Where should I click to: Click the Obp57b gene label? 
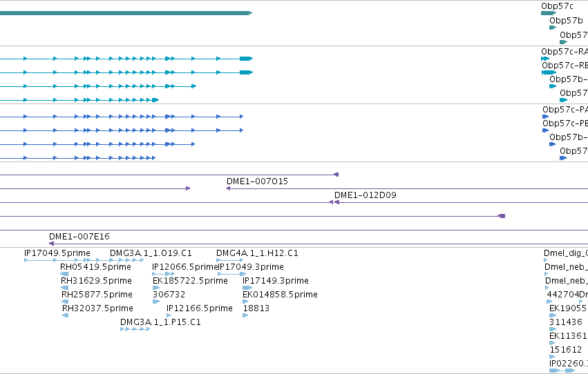pos(566,21)
